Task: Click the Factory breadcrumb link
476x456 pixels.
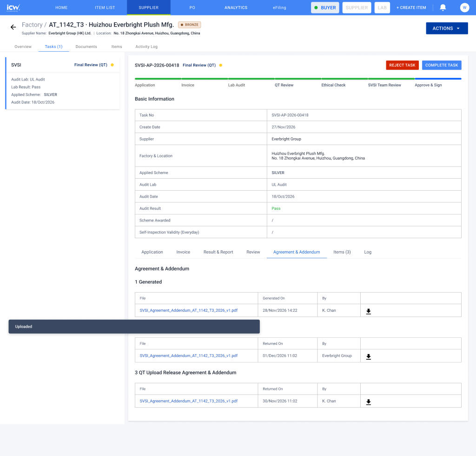Action: [x=32, y=25]
